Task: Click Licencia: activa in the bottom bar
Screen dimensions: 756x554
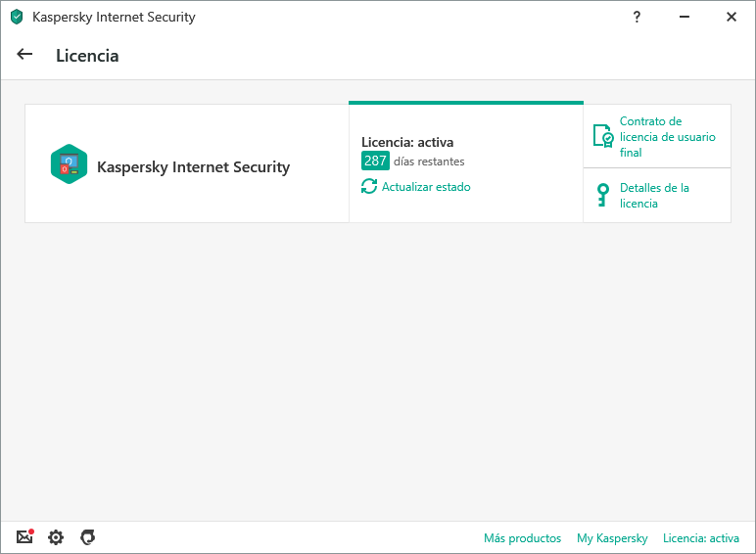Action: click(700, 538)
